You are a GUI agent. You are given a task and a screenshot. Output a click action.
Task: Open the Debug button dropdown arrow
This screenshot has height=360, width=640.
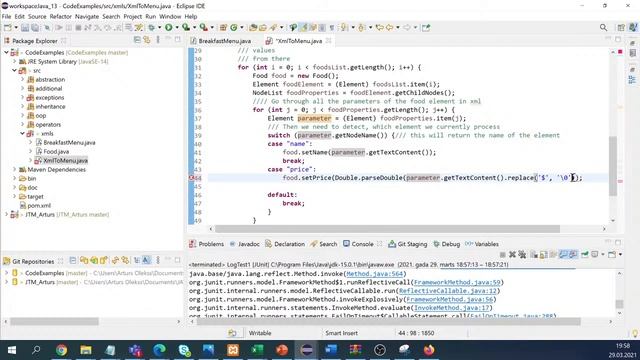(159, 28)
